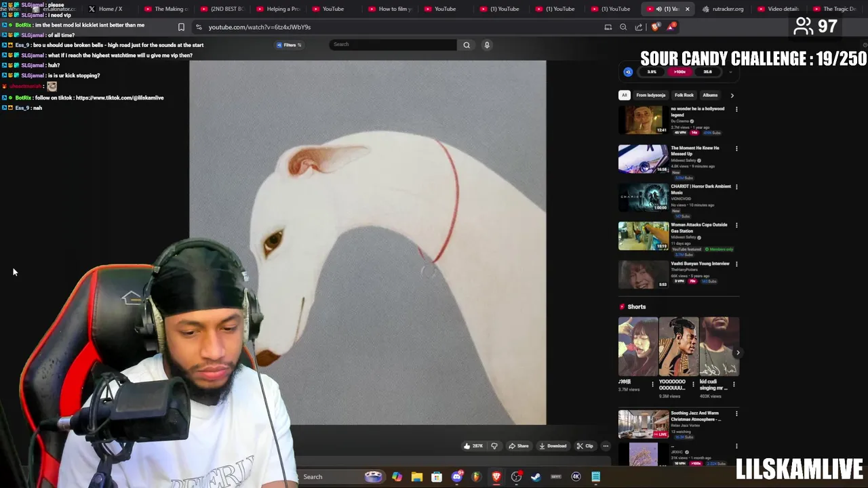Open The Moment He Knew thumbnail
The height and width of the screenshot is (488, 868).
[643, 159]
